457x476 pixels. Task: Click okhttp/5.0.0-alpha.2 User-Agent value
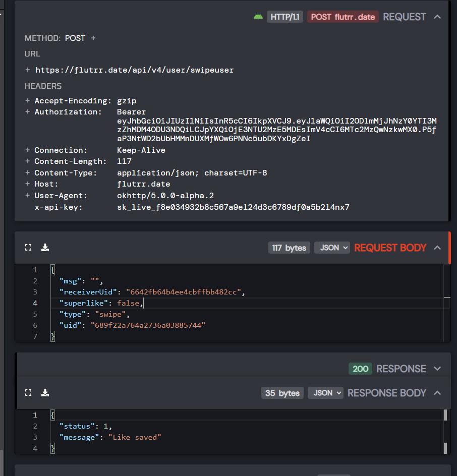pos(165,196)
